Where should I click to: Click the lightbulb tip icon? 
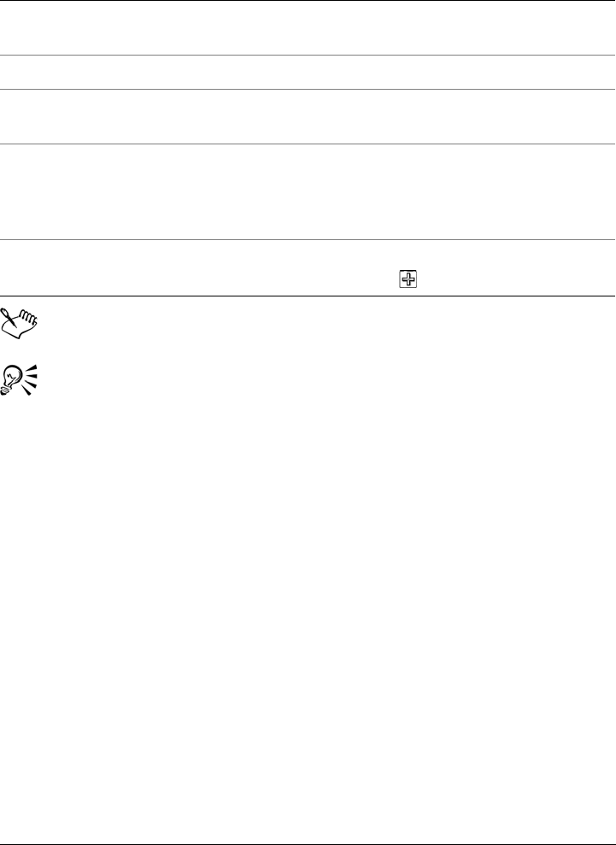pos(19,381)
